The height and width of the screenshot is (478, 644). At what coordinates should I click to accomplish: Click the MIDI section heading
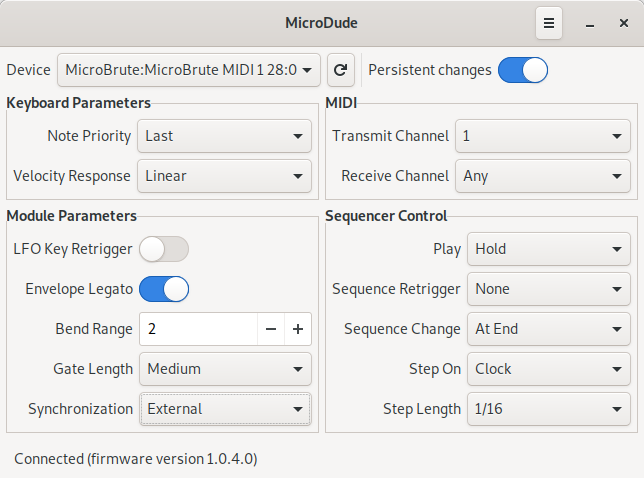[341, 103]
